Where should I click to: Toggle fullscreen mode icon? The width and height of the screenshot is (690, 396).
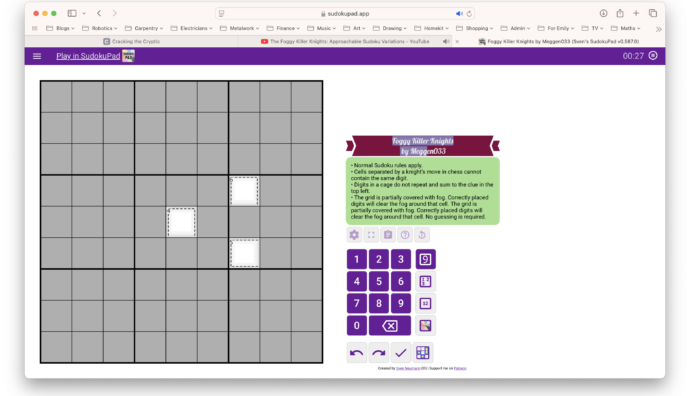pyautogui.click(x=371, y=235)
